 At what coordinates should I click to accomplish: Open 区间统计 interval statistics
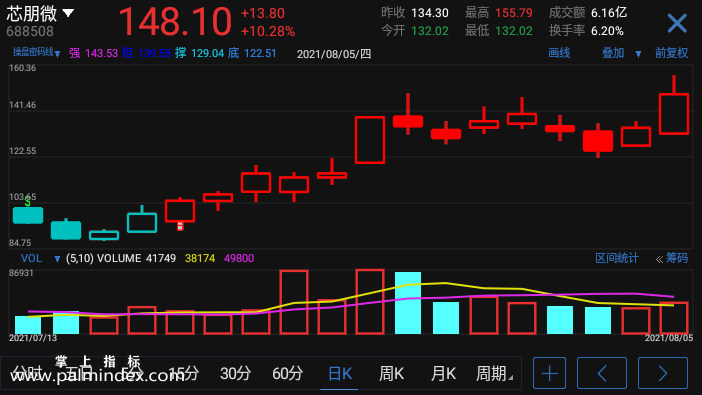[x=617, y=258]
